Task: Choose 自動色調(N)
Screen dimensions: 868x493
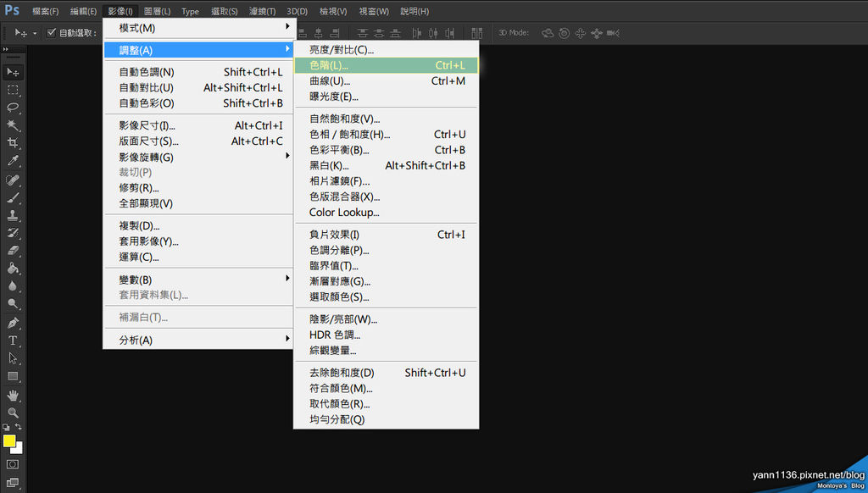Action: pos(198,72)
